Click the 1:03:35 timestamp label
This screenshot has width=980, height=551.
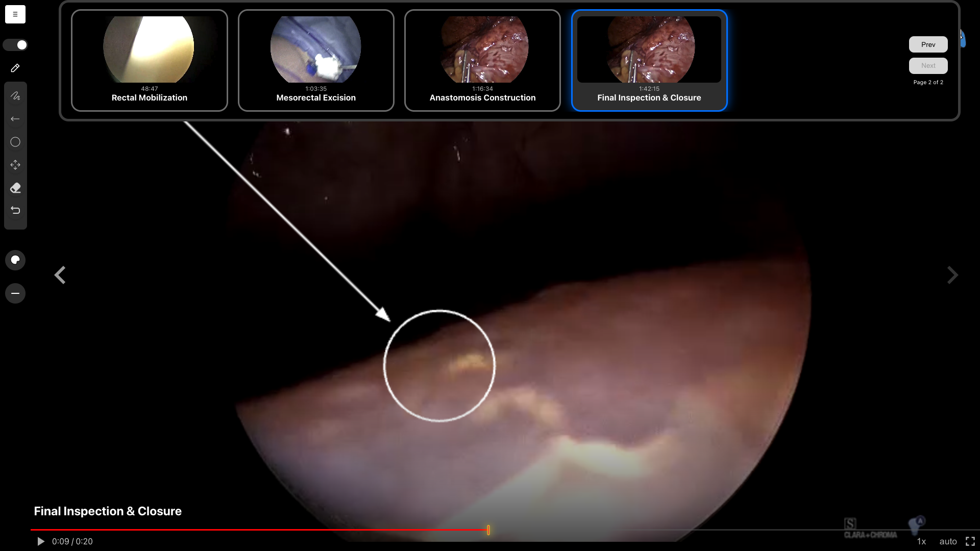pyautogui.click(x=316, y=89)
